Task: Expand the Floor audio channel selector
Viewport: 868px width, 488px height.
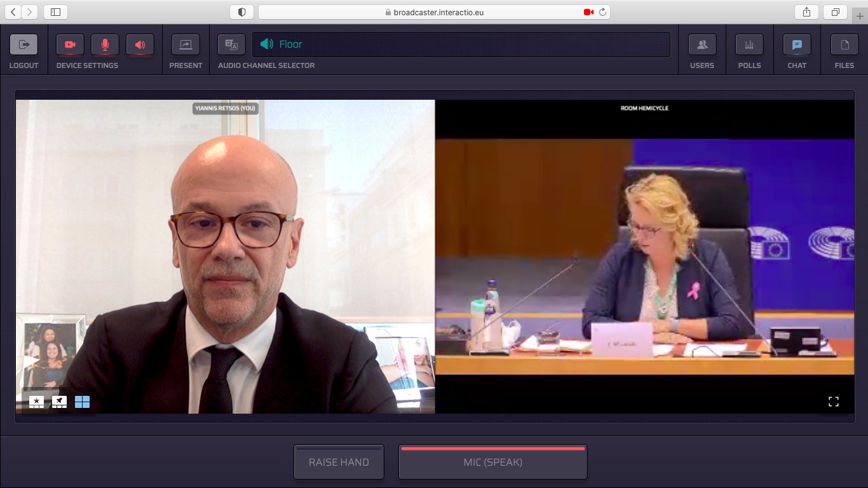Action: point(461,44)
